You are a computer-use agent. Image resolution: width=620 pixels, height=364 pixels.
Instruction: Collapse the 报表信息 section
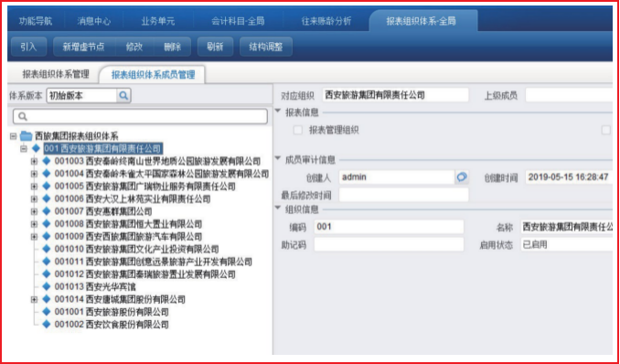(278, 112)
